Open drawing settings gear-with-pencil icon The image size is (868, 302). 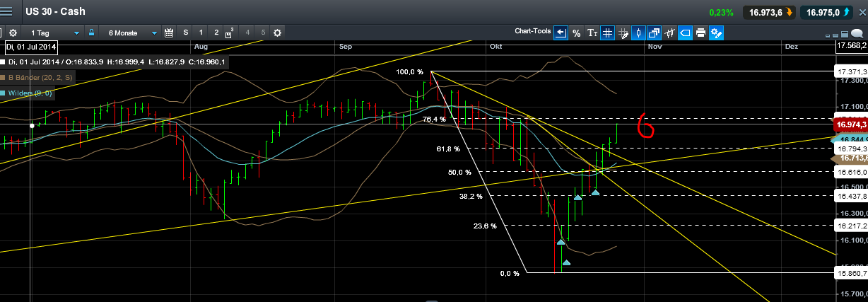pos(716,33)
